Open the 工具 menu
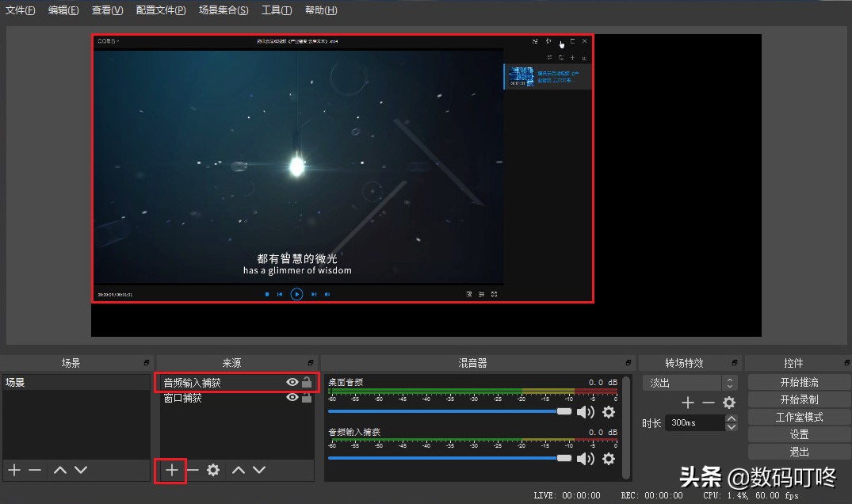The image size is (852, 504). [x=276, y=10]
